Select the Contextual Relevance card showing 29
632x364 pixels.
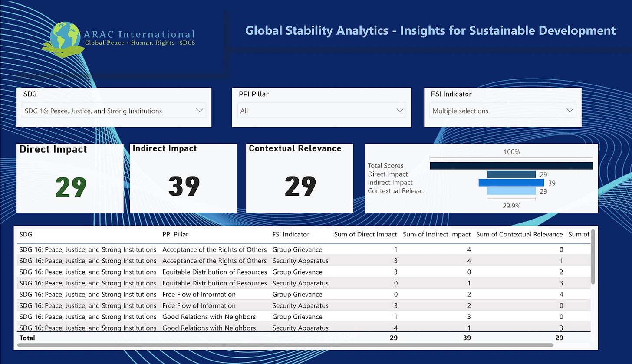point(300,178)
